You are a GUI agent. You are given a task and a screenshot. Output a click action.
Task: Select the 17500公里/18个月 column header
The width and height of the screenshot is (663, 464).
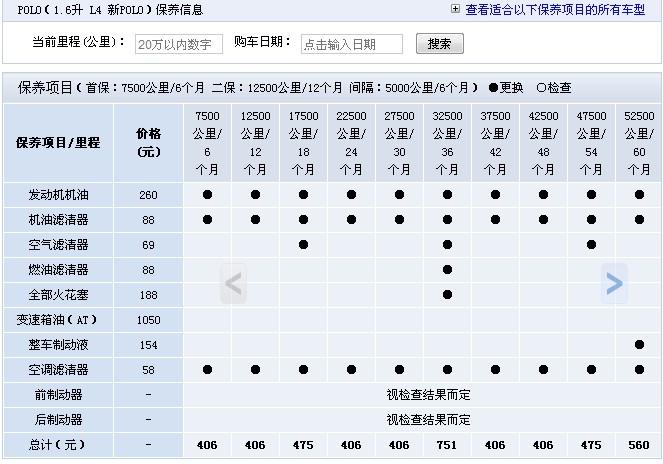click(303, 143)
